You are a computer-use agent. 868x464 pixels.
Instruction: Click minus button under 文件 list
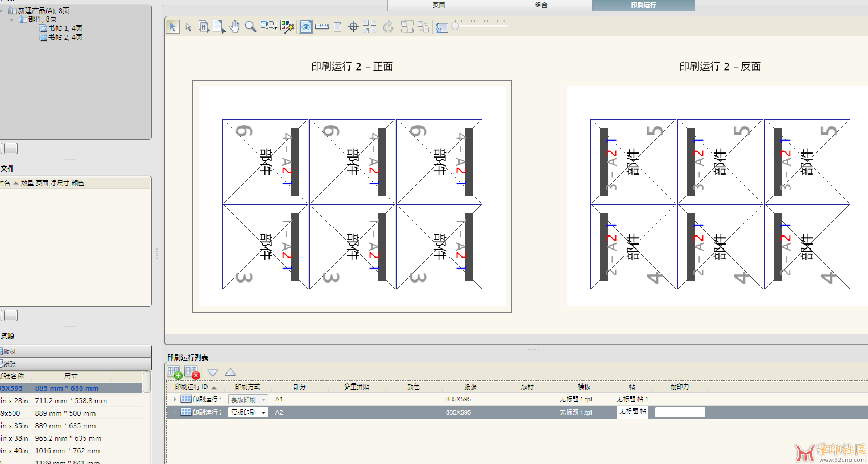[x=11, y=316]
